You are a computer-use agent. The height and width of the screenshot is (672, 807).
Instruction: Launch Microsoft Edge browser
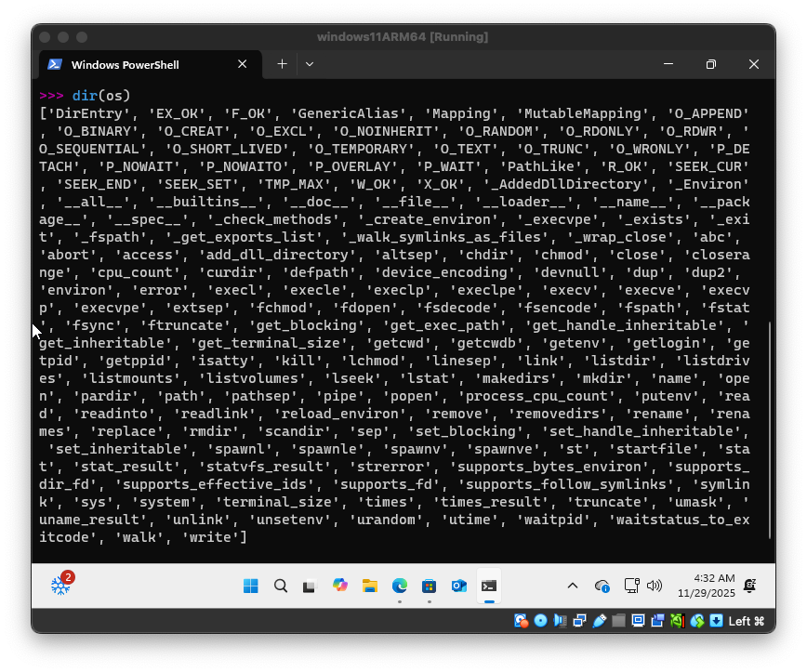coord(399,586)
